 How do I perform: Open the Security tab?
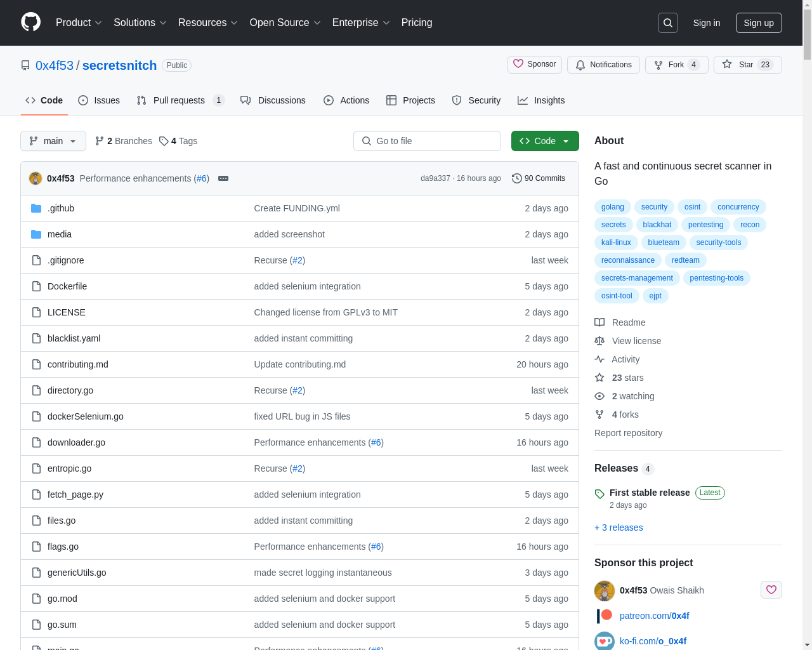tap(476, 100)
